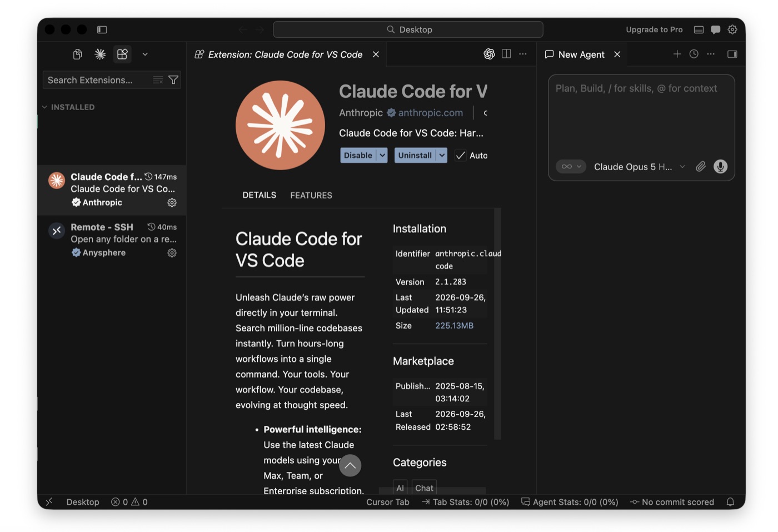Open the Disable dropdown arrow
Screen dimensions: 778x532
(382, 156)
